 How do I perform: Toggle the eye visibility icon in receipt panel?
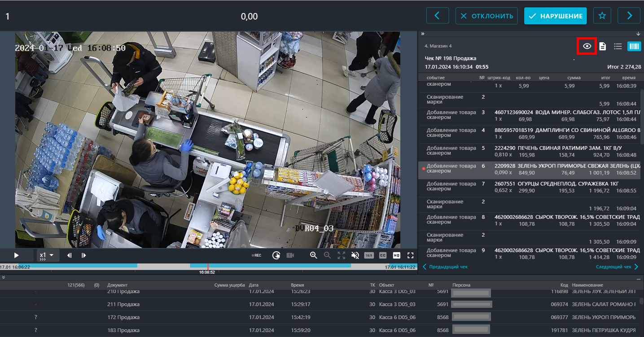pyautogui.click(x=587, y=46)
